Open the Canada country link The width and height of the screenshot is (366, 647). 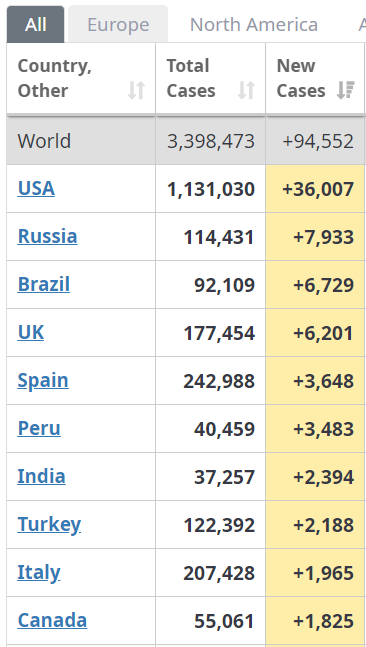pyautogui.click(x=52, y=620)
